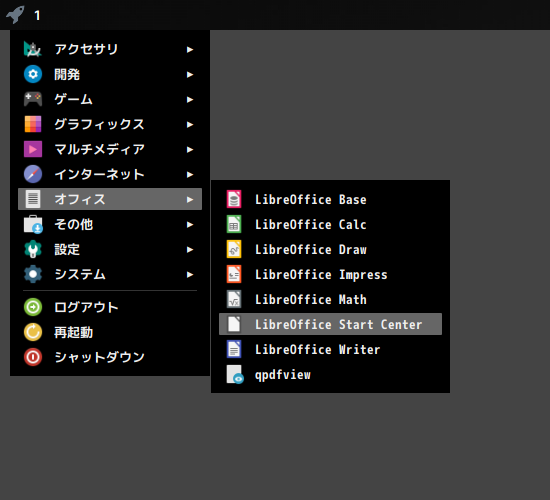
Task: Expand the グラフィックス submenu arrow
Action: point(190,125)
